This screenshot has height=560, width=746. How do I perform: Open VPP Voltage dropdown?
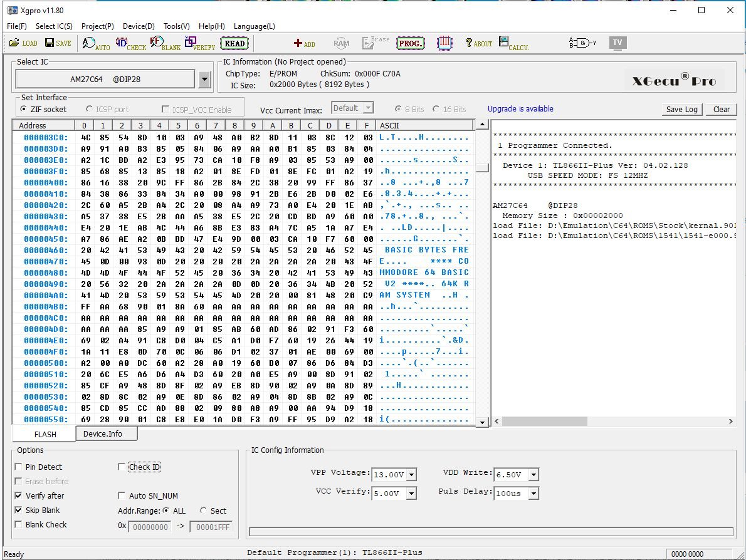coord(411,474)
